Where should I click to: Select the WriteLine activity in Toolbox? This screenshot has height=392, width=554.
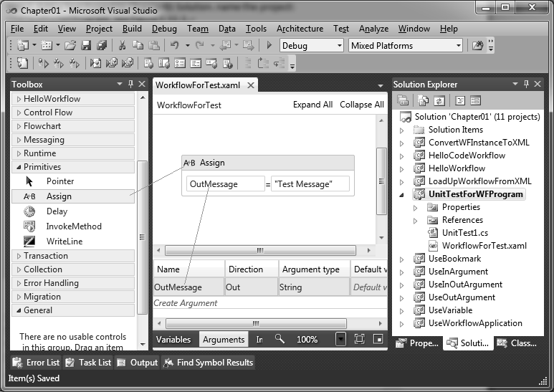[x=73, y=242]
